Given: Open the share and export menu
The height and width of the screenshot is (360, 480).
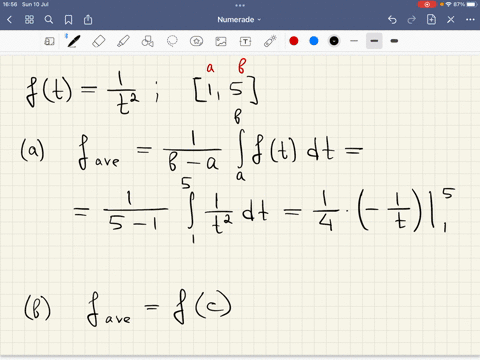Looking at the screenshot, I should (x=88, y=20).
